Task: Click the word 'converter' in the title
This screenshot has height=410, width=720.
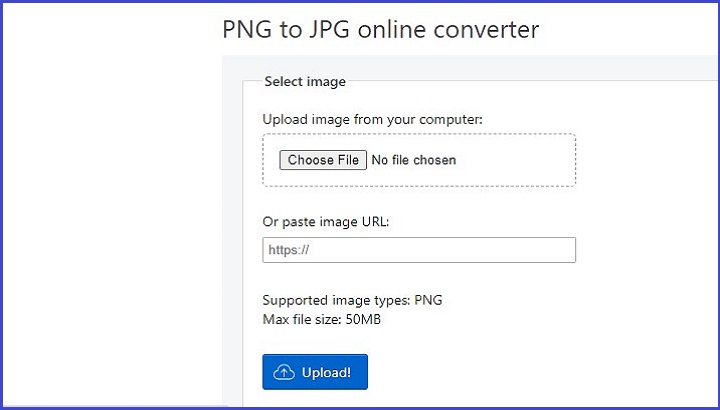Action: [x=489, y=29]
